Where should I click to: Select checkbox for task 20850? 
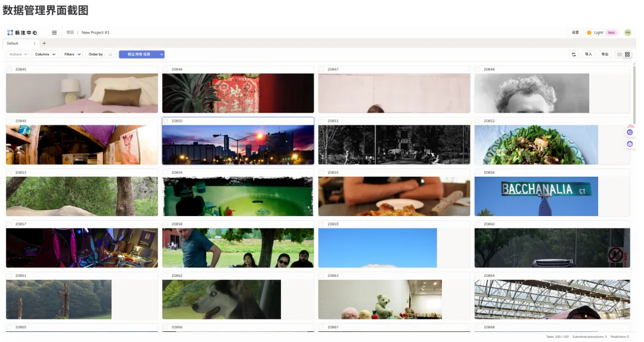pos(166,121)
